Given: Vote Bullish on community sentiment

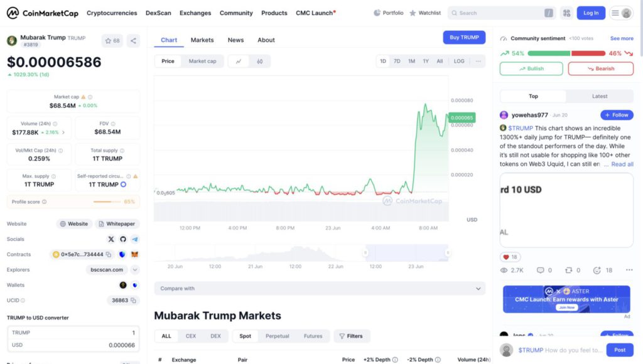Looking at the screenshot, I should coord(531,68).
